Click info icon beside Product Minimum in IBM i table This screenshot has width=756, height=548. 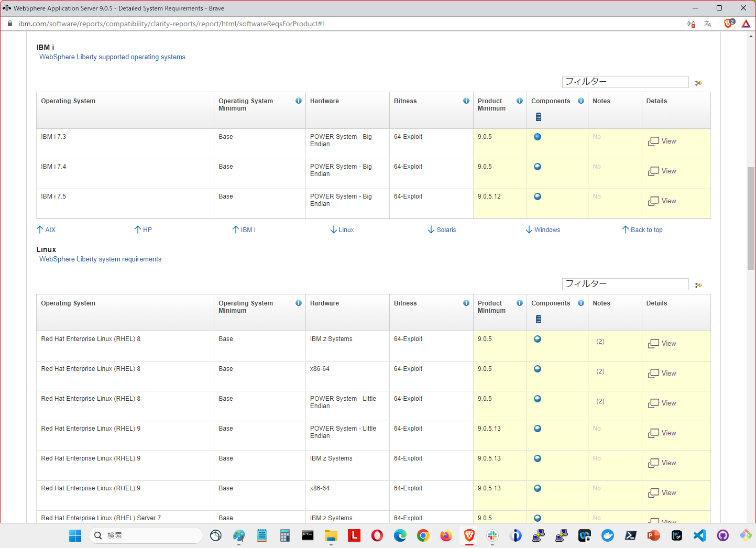click(520, 101)
